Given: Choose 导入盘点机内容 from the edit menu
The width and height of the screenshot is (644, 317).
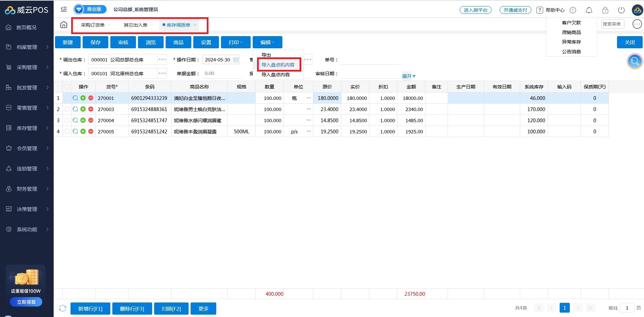Looking at the screenshot, I should 278,65.
